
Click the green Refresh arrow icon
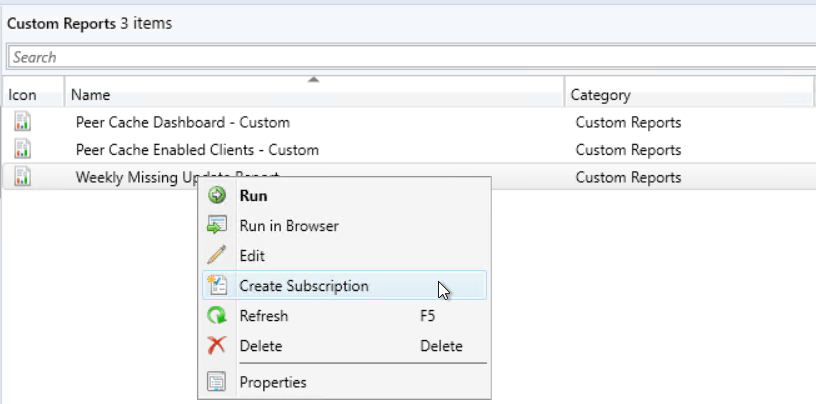point(216,316)
